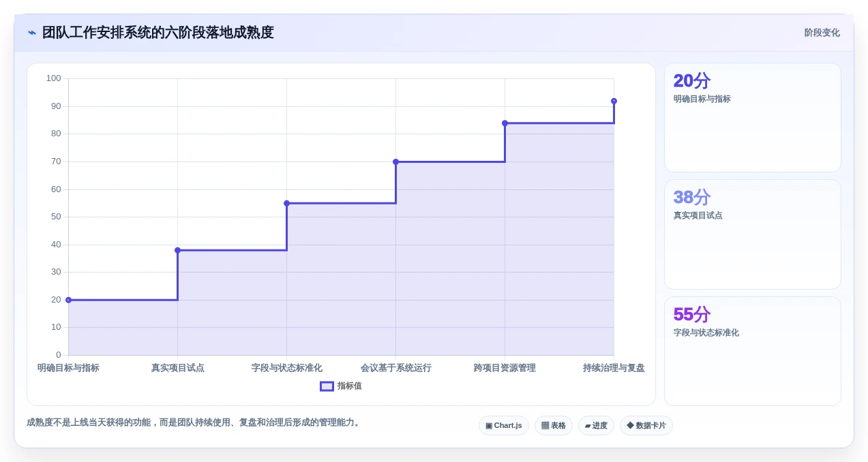
Task: Click the lightning icon beside the title
Action: 32,33
